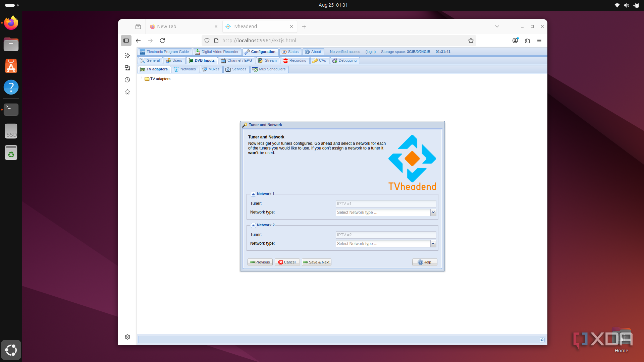The height and width of the screenshot is (362, 644).
Task: Bookmark this page with star icon
Action: (471, 41)
